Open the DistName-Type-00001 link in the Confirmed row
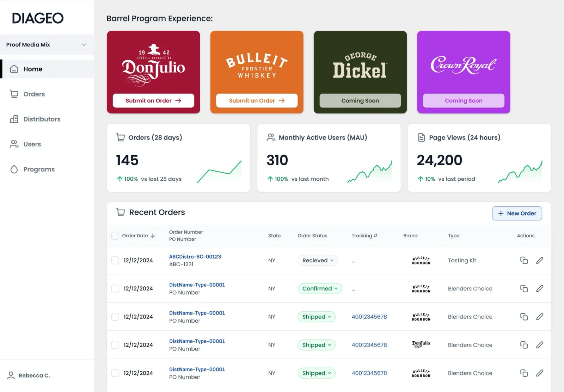The width and height of the screenshot is (564, 392). tap(197, 285)
